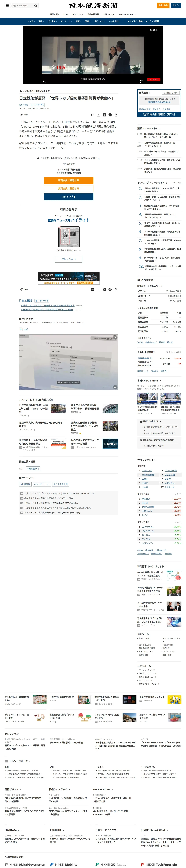Open share/export icon at article top
The height and width of the screenshot is (868, 186).
point(116,115)
